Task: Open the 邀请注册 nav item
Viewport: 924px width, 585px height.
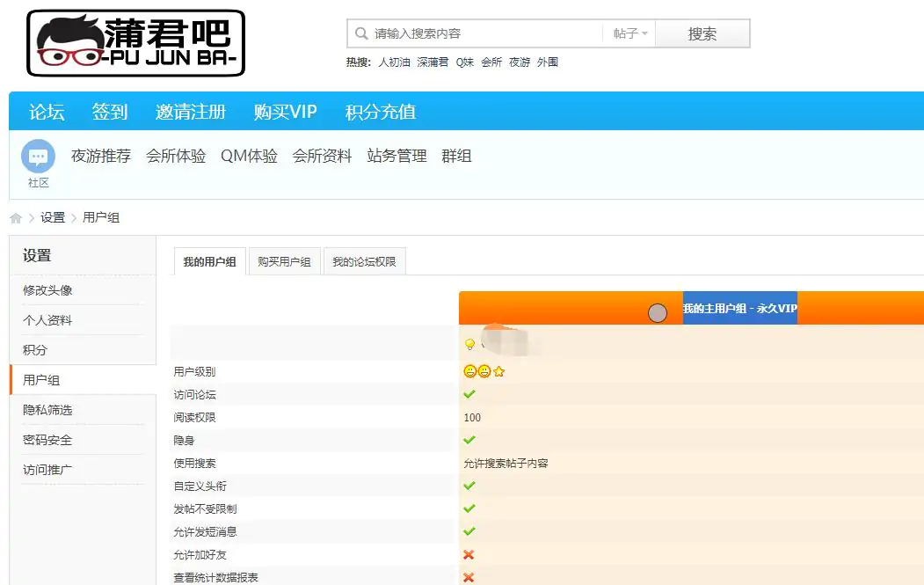Action: pos(191,112)
